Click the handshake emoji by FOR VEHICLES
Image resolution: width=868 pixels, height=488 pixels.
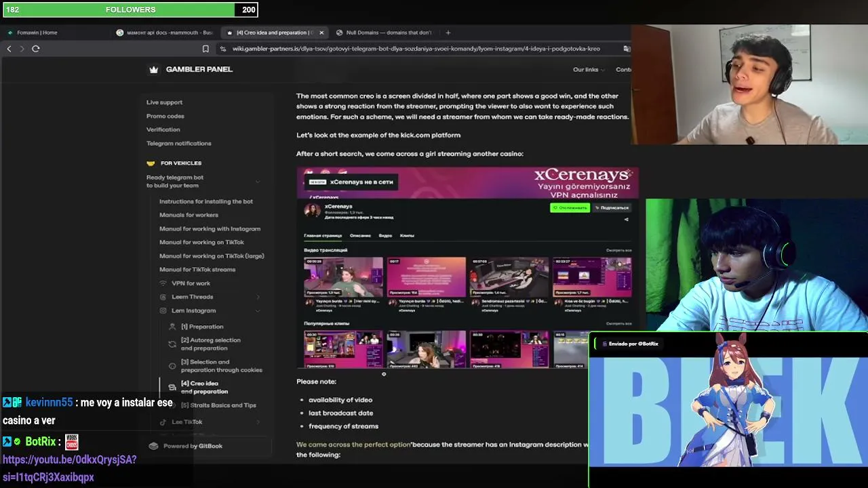click(x=151, y=163)
